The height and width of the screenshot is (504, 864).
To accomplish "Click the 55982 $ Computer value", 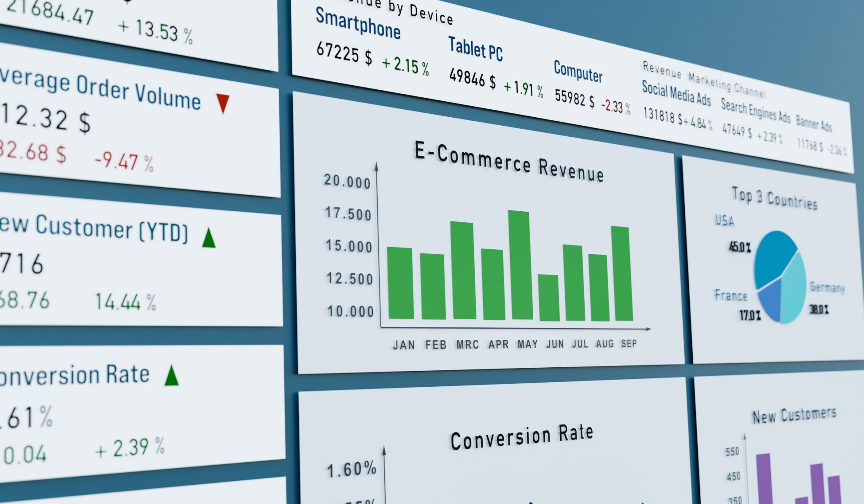I will (574, 98).
